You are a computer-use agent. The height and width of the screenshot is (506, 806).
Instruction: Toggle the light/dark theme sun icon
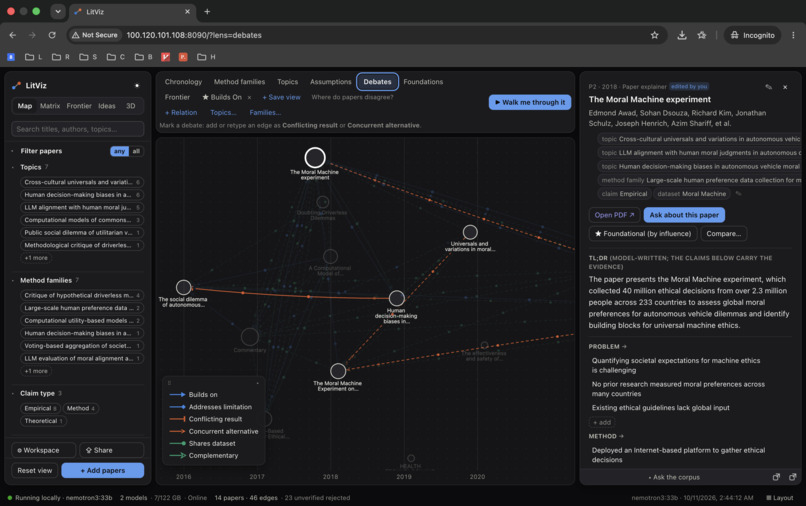click(137, 85)
